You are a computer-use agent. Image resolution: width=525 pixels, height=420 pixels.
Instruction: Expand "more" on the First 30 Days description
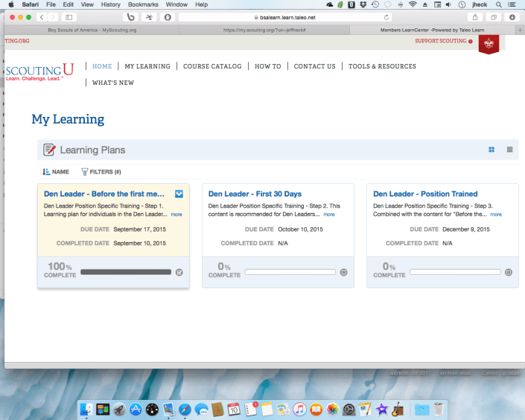coord(328,214)
